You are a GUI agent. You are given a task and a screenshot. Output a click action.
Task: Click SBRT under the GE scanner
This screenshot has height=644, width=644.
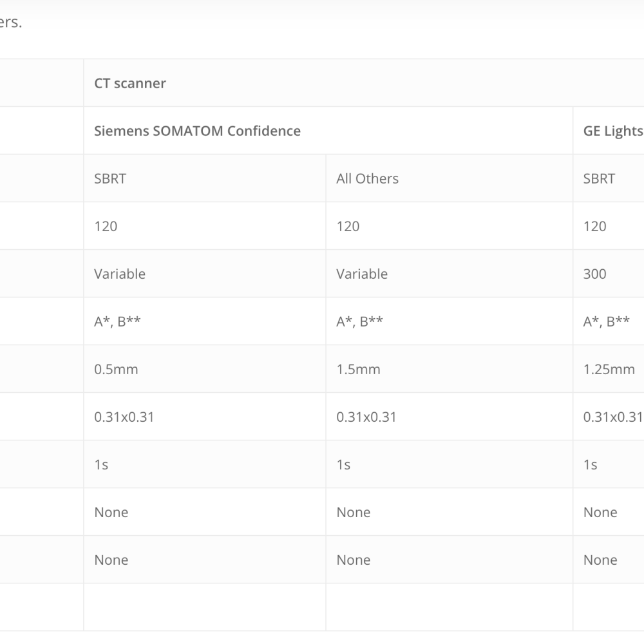[x=599, y=178]
